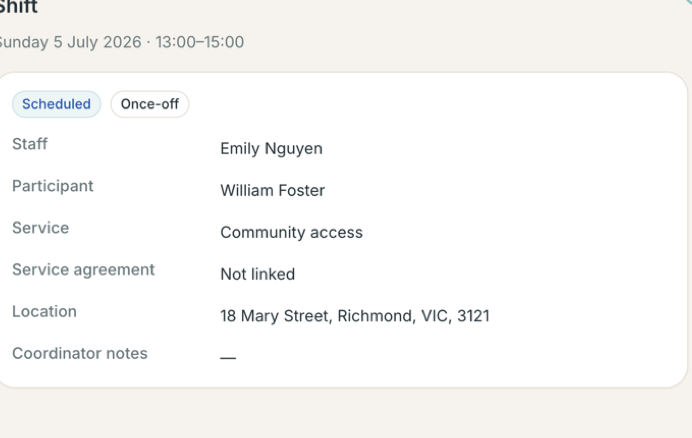Click the 13:00–15:00 time range
This screenshot has height=438, width=692.
pyautogui.click(x=199, y=42)
